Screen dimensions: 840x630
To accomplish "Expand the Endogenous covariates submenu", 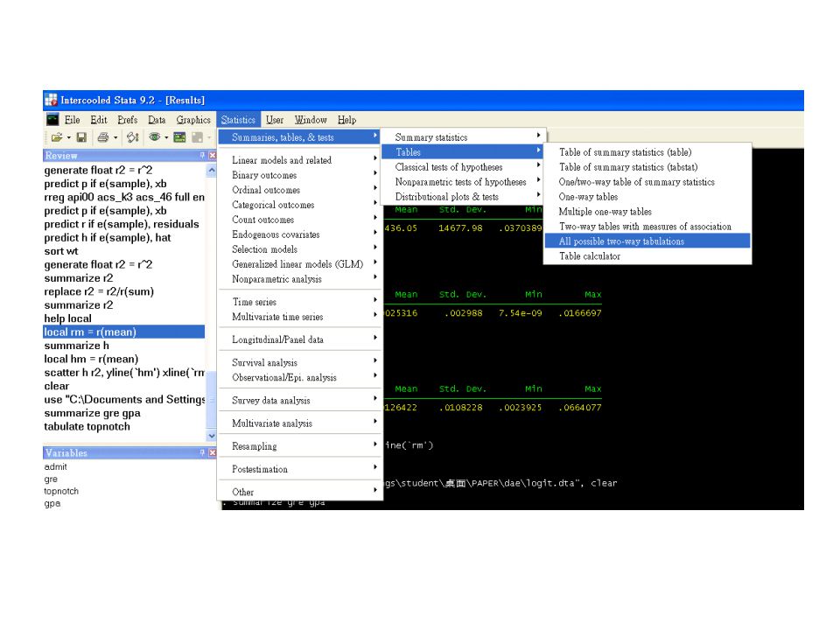I will [299, 234].
